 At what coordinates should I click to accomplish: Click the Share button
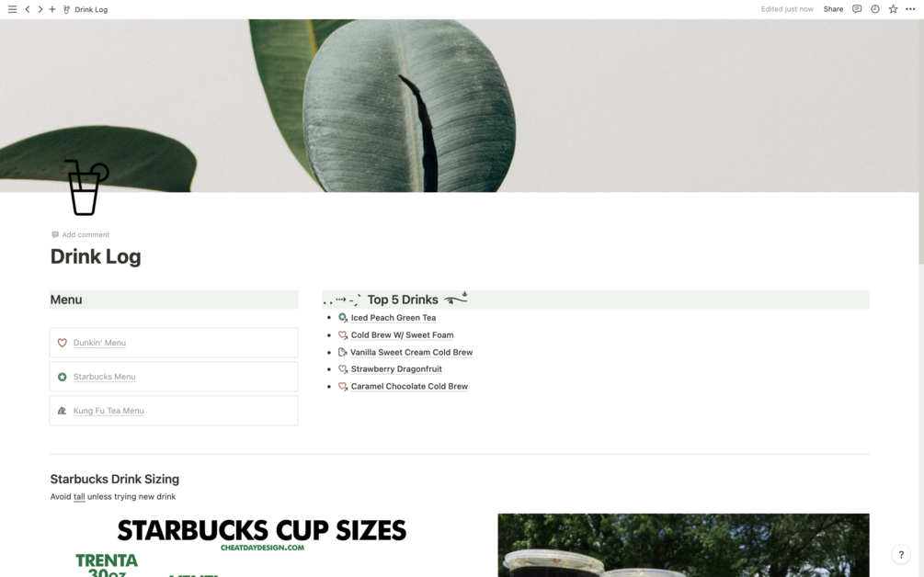[833, 9]
